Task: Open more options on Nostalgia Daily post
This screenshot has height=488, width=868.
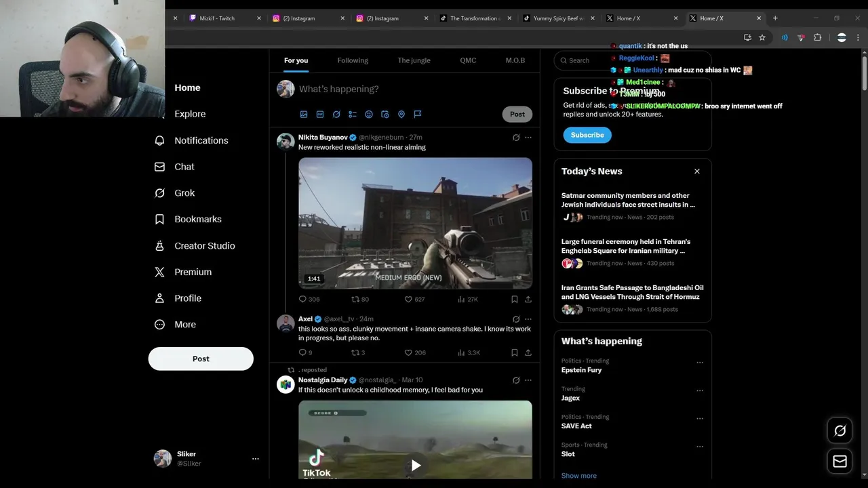Action: point(528,380)
